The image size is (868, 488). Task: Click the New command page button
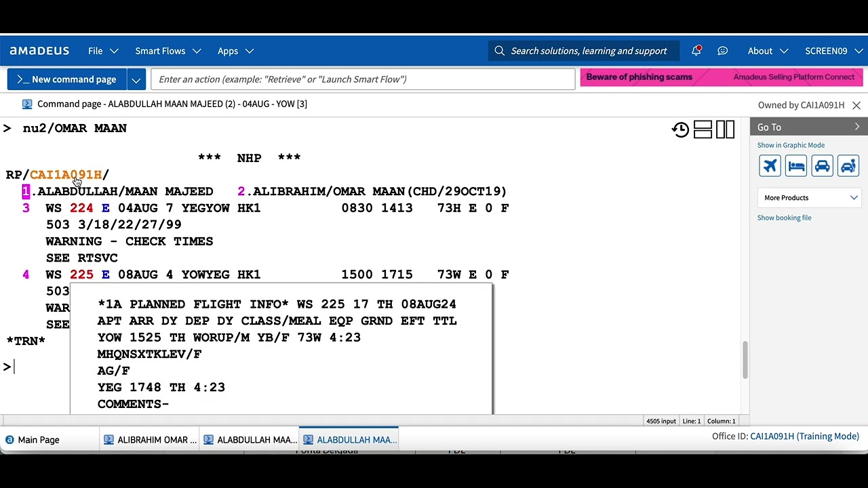click(66, 79)
